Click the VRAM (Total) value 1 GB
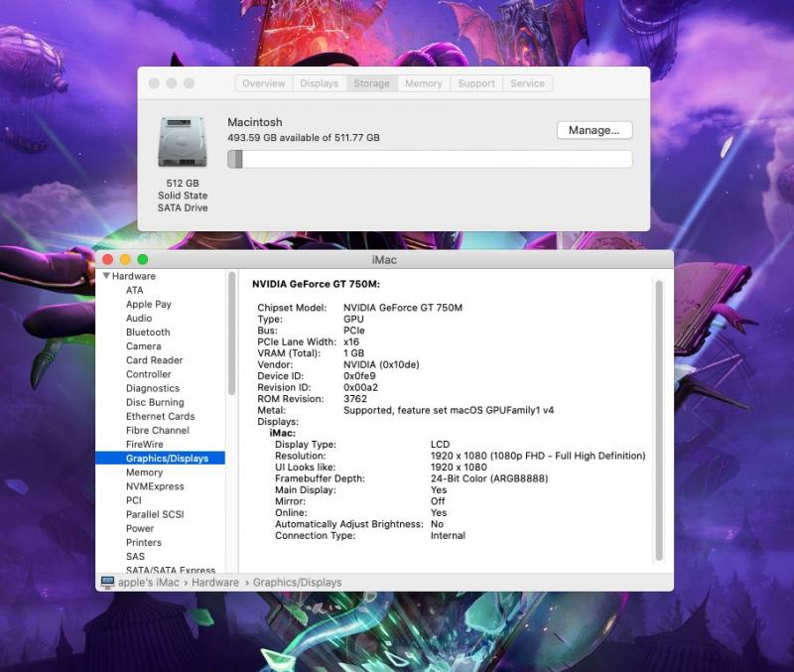The image size is (794, 672). click(x=353, y=353)
